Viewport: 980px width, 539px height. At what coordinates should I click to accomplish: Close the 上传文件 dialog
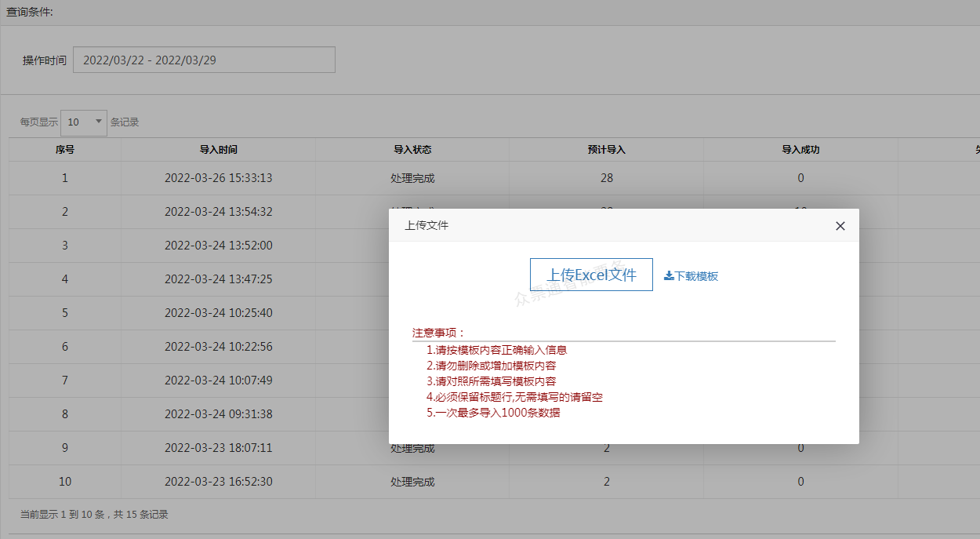840,226
